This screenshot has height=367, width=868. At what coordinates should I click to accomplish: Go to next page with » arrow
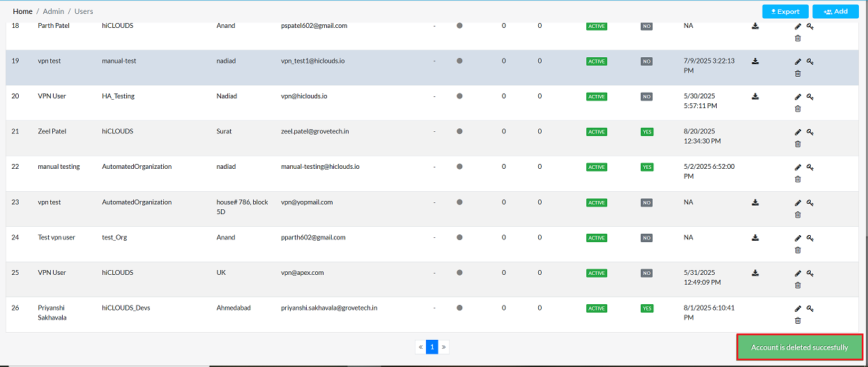pos(443,347)
